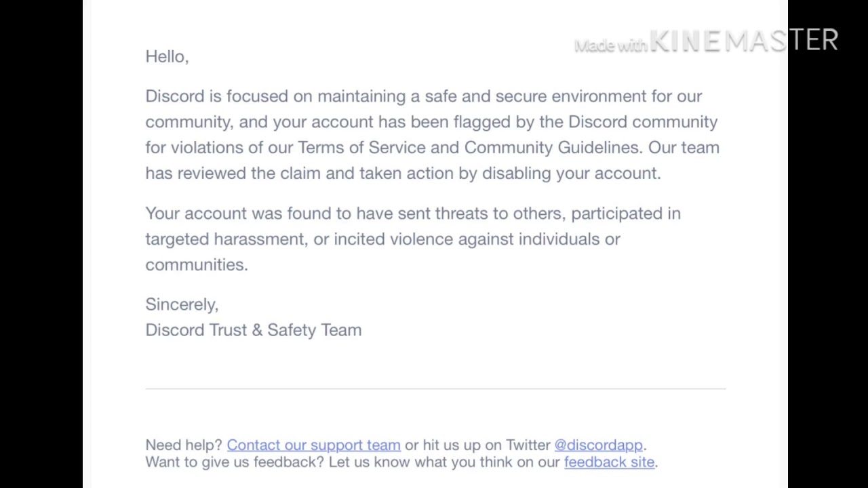This screenshot has width=868, height=488.
Task: Click the flagged by the Discord community text
Action: tap(585, 122)
